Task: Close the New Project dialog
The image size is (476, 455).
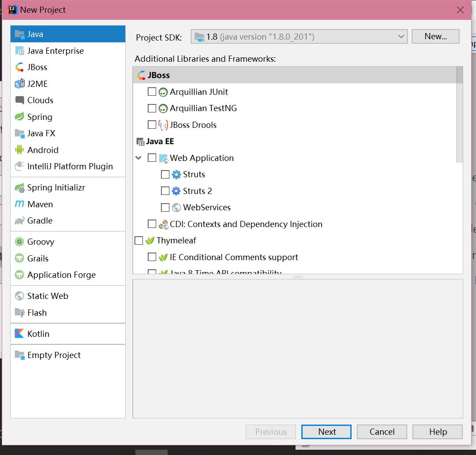Action: [x=460, y=10]
